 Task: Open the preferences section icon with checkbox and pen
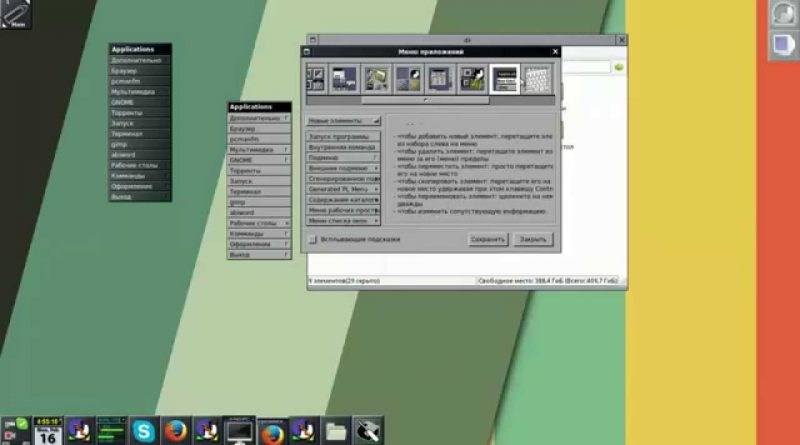point(473,79)
